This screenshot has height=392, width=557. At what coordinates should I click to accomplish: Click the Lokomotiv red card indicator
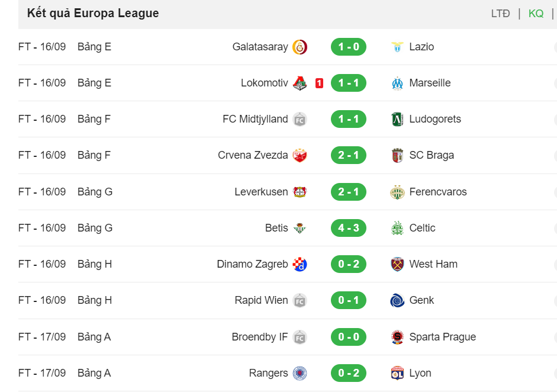click(319, 83)
